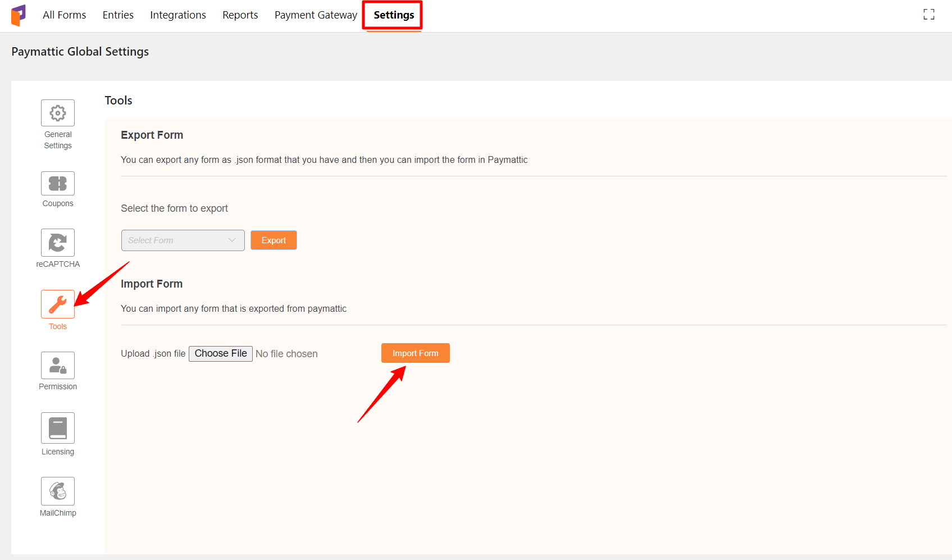
Task: Open the Permission user-lock icon
Action: pyautogui.click(x=58, y=365)
